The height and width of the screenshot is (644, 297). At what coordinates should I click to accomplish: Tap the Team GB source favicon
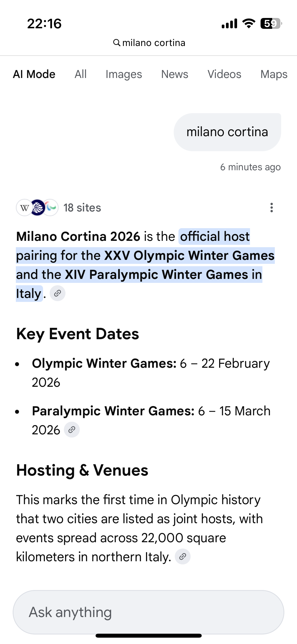38,208
